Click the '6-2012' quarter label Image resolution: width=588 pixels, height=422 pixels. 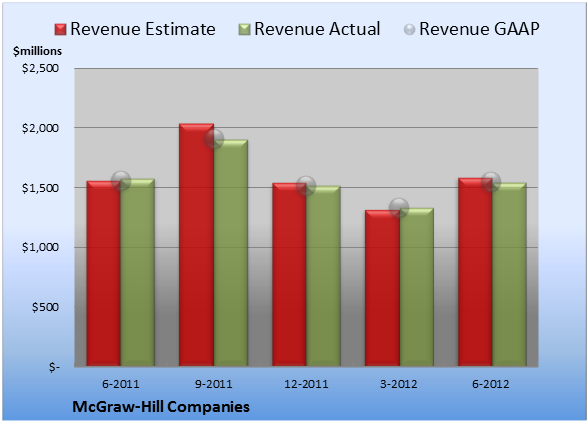click(x=491, y=384)
